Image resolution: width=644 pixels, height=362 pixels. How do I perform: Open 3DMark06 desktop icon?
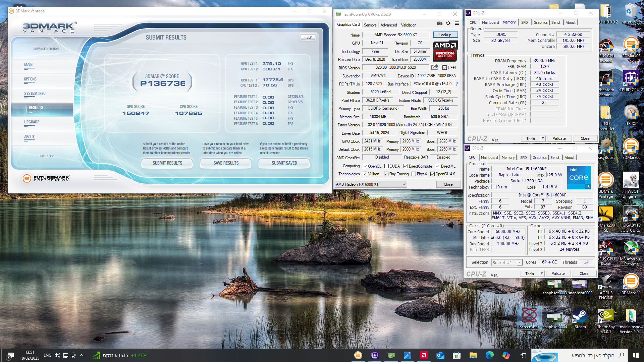[x=631, y=149]
